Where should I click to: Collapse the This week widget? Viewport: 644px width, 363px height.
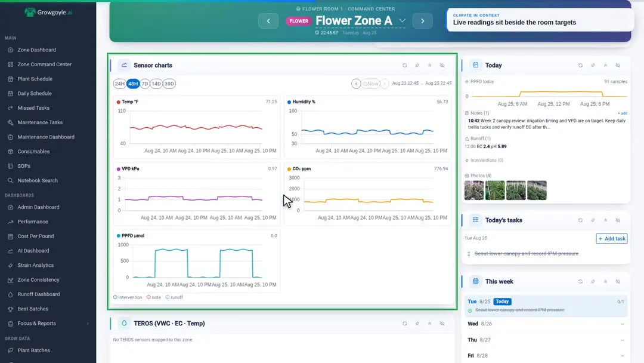point(605,282)
